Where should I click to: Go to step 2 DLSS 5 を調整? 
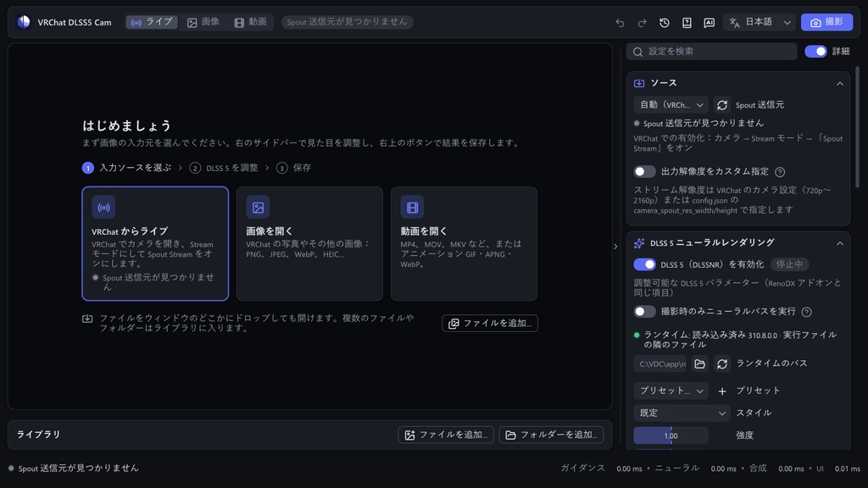[224, 168]
